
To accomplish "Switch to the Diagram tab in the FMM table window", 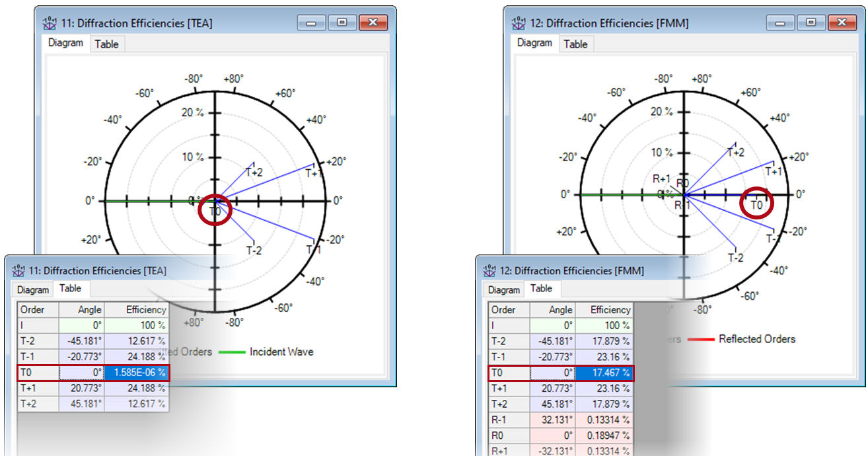I will [x=503, y=289].
